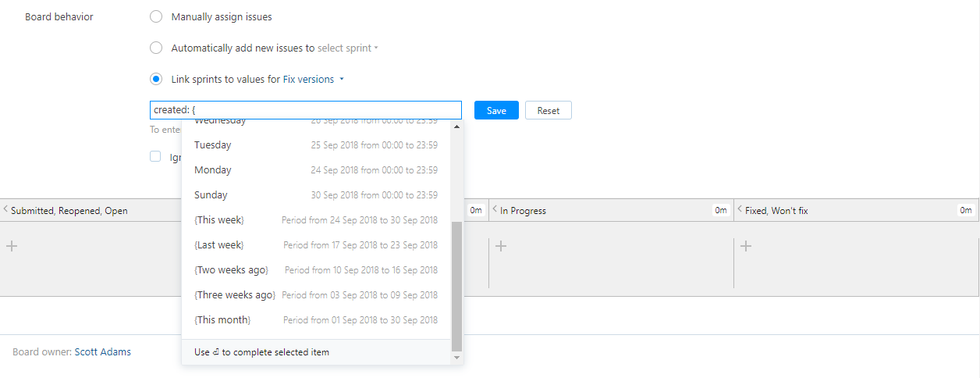Open the select sprint dropdown

348,48
